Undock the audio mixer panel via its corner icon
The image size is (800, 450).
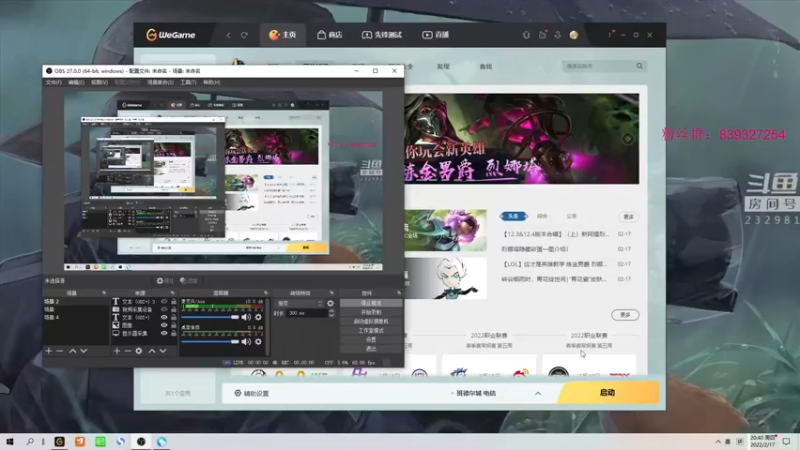[266, 293]
